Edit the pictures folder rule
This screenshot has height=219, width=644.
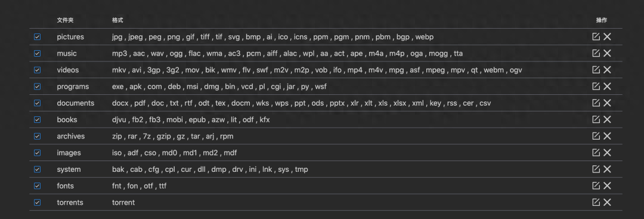596,37
